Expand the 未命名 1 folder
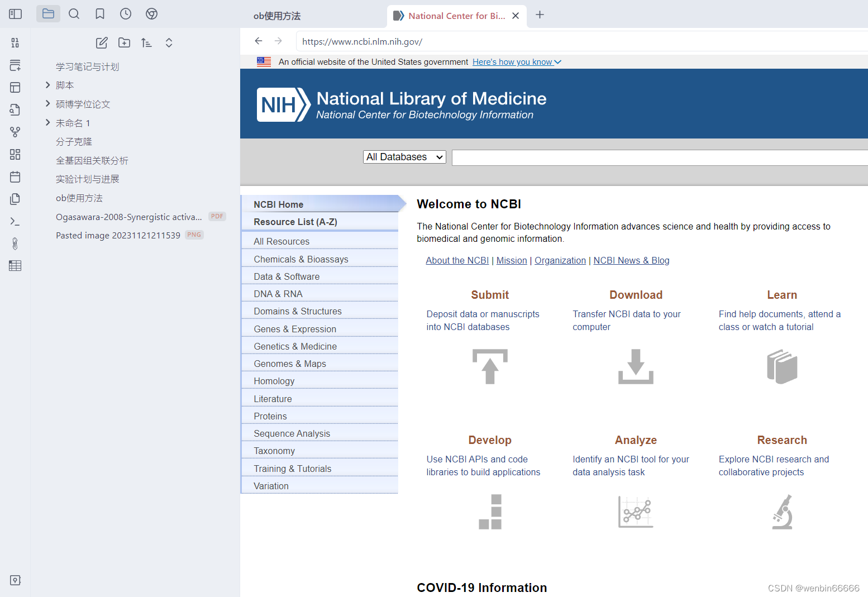The image size is (868, 597). (47, 122)
